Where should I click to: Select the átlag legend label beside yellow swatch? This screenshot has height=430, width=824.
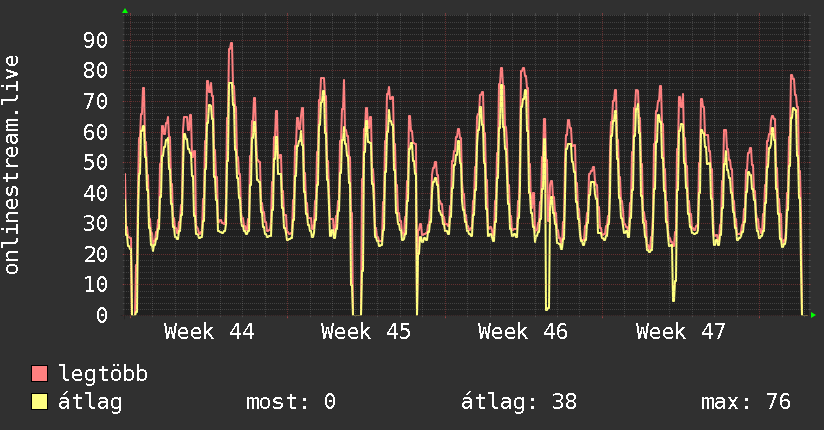pyautogui.click(x=90, y=402)
